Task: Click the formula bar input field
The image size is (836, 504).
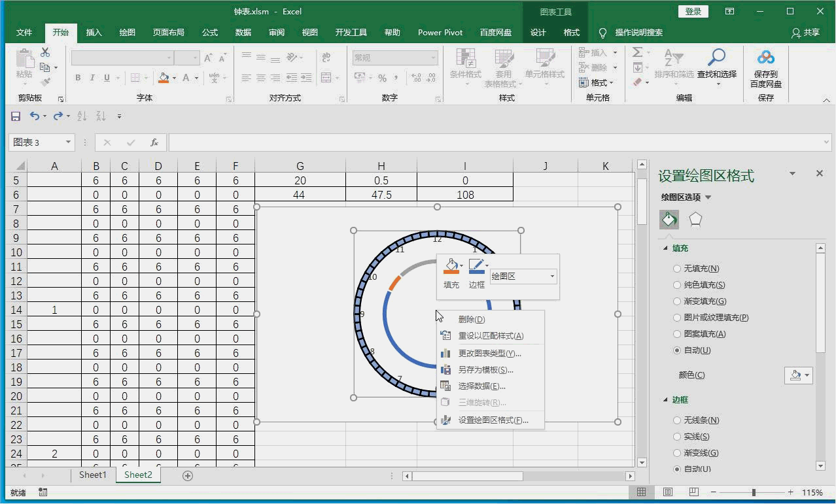Action: [x=500, y=143]
